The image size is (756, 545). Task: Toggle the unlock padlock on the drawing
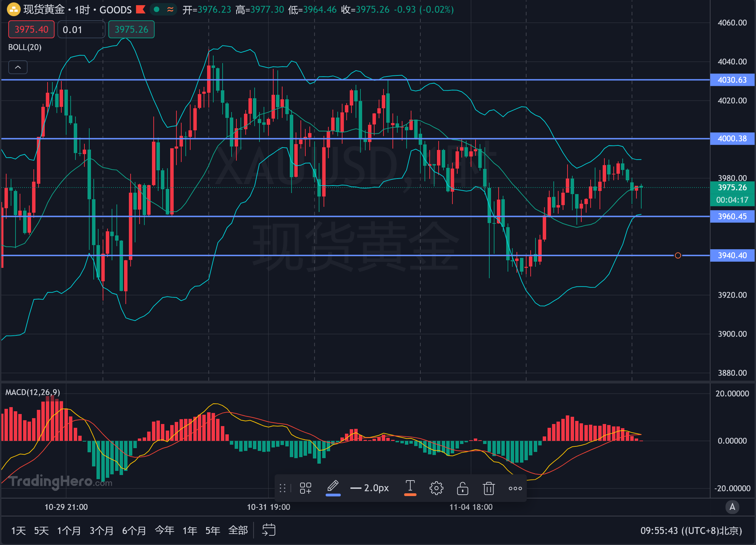(462, 488)
